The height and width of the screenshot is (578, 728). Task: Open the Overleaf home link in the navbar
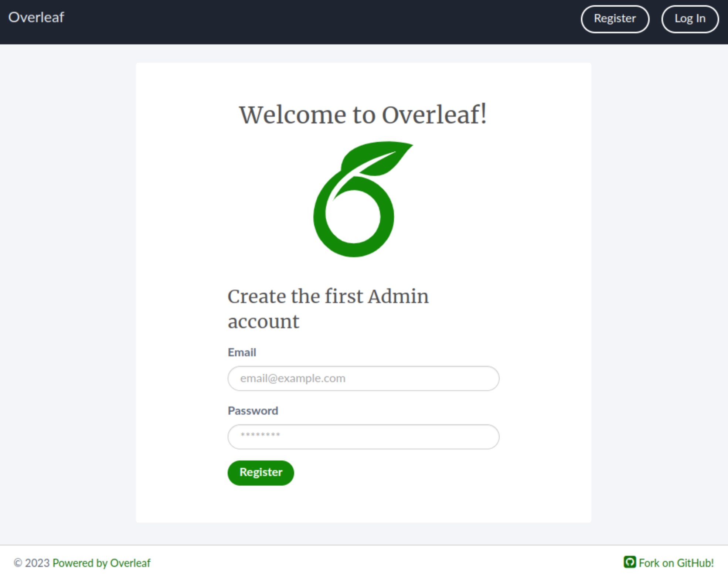[x=36, y=17]
